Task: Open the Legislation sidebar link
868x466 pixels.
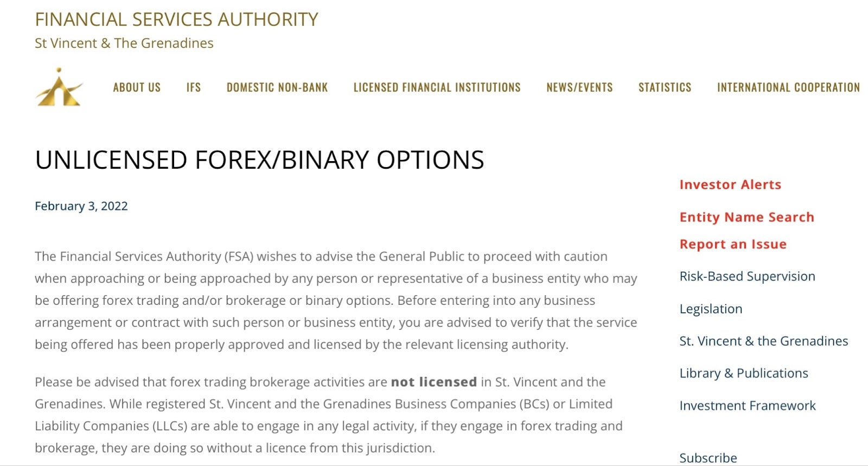Action: click(x=711, y=309)
